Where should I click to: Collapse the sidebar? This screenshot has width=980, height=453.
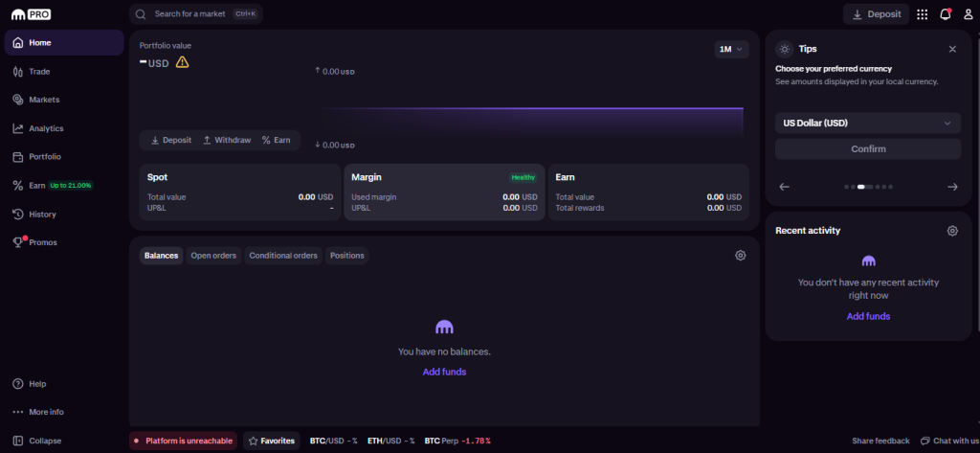coord(64,441)
